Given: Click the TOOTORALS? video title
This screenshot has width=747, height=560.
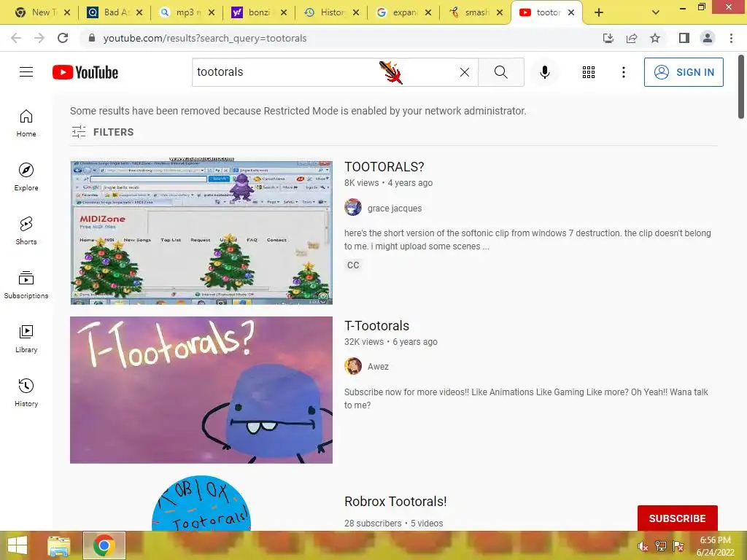Looking at the screenshot, I should point(384,167).
